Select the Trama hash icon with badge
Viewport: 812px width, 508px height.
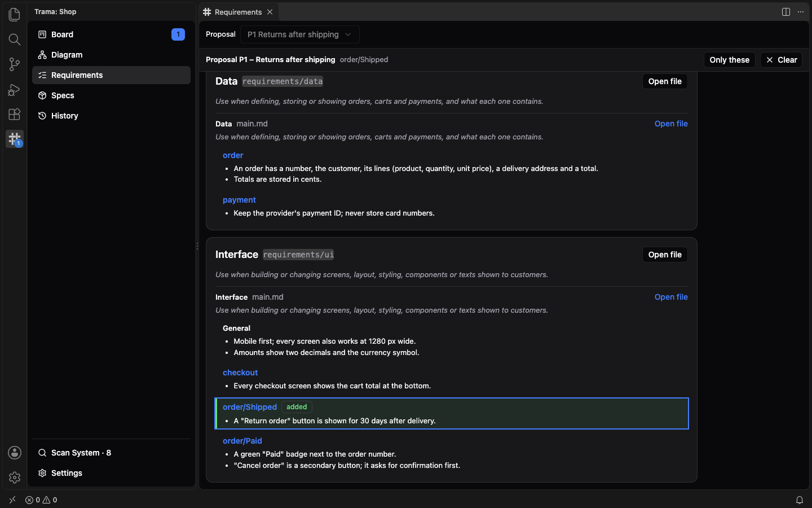point(15,139)
